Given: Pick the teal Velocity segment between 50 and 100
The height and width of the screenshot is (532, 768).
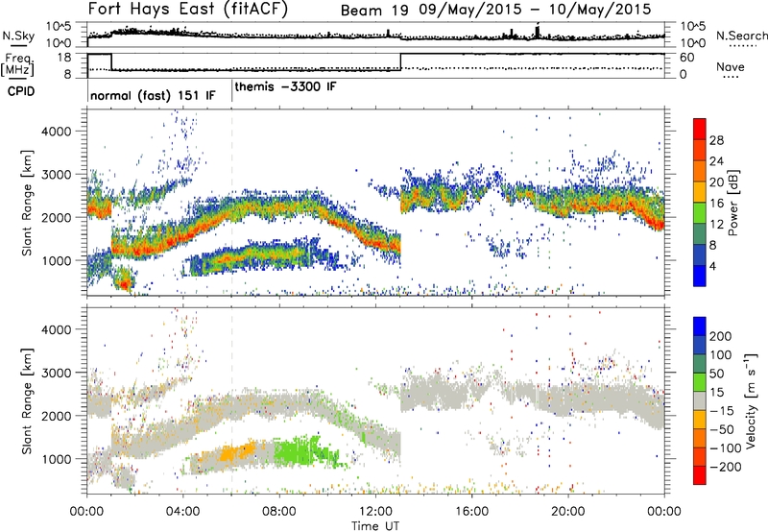Looking at the screenshot, I should 700,364.
